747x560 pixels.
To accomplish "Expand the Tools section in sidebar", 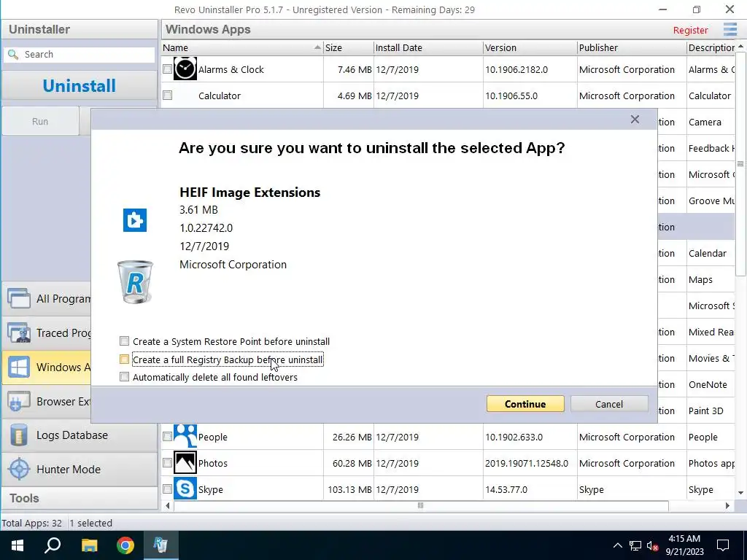I will [80, 498].
